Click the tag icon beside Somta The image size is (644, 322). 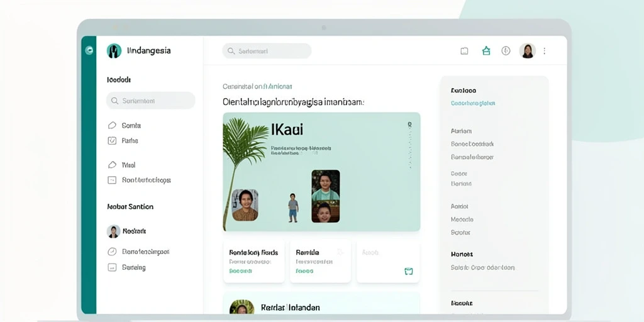[112, 125]
